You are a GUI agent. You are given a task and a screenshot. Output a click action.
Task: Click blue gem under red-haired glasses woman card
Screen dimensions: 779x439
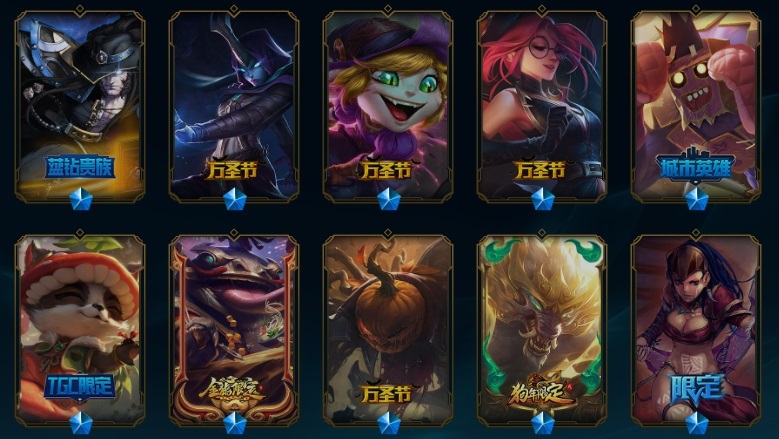(x=543, y=199)
